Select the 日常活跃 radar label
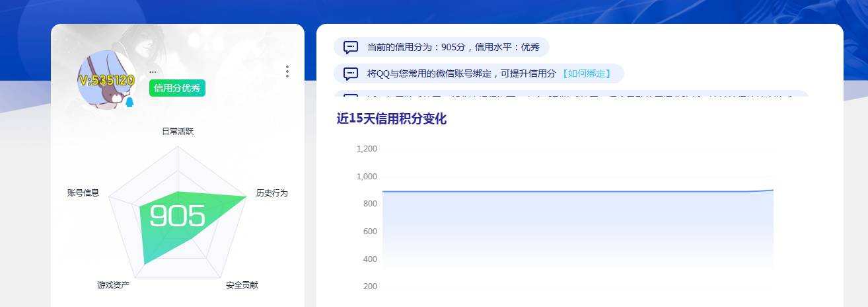This screenshot has width=868, height=307. [x=178, y=132]
